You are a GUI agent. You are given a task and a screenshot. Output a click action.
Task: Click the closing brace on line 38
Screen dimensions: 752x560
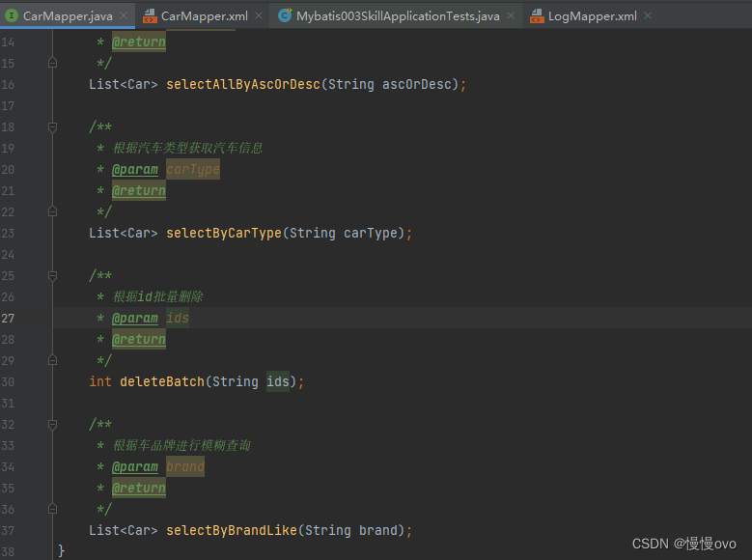pyautogui.click(x=61, y=551)
